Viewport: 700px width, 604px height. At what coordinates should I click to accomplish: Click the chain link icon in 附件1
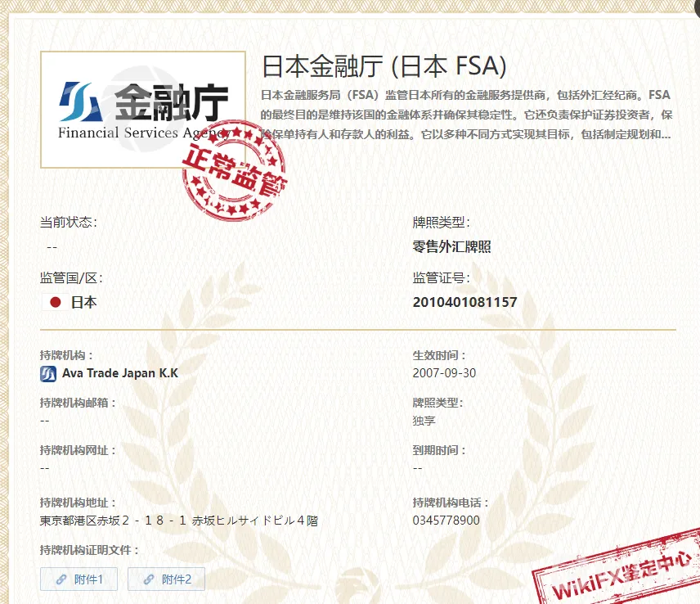pyautogui.click(x=61, y=579)
